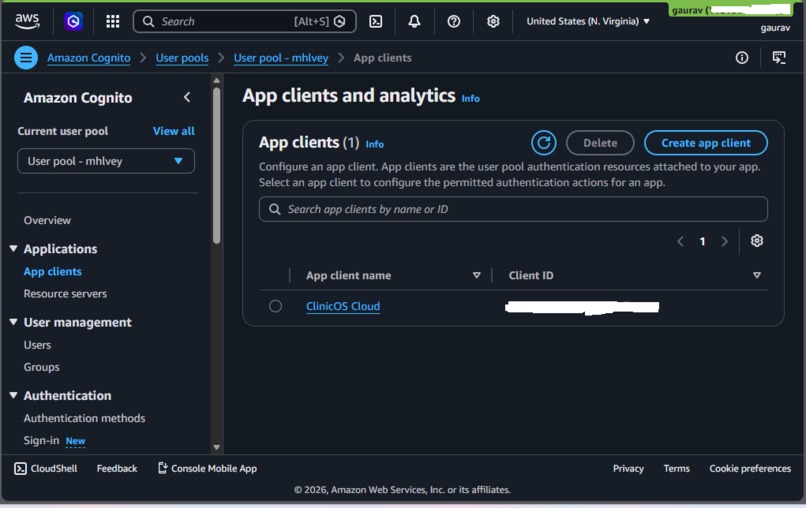
Task: Go to previous page of app clients
Action: point(681,241)
